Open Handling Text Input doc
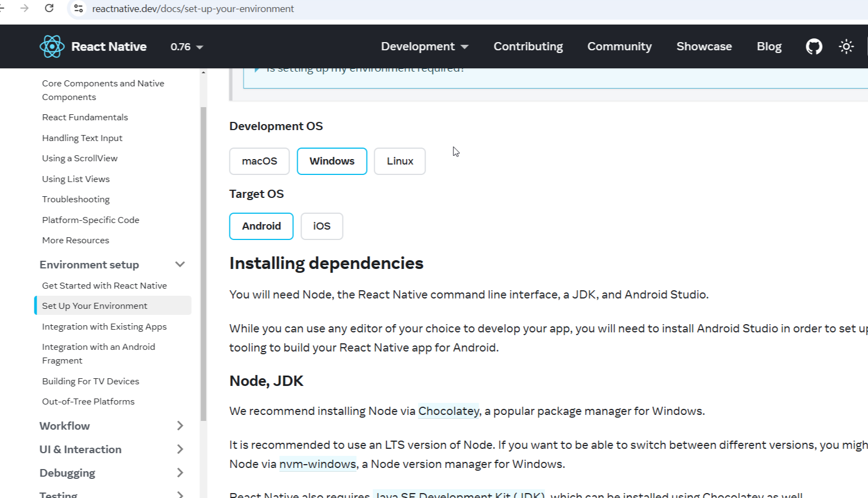This screenshot has width=868, height=498. tap(82, 138)
